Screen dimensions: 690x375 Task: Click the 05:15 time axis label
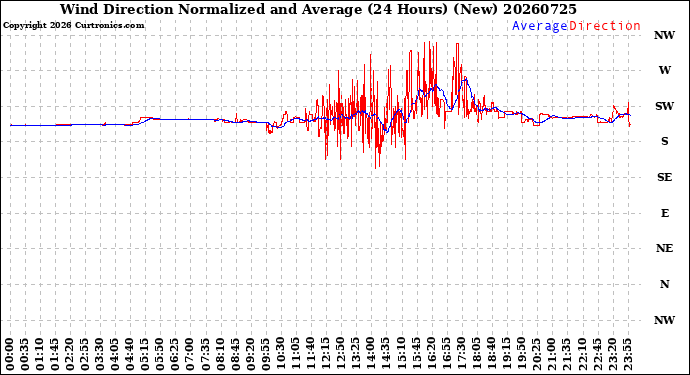(x=145, y=354)
